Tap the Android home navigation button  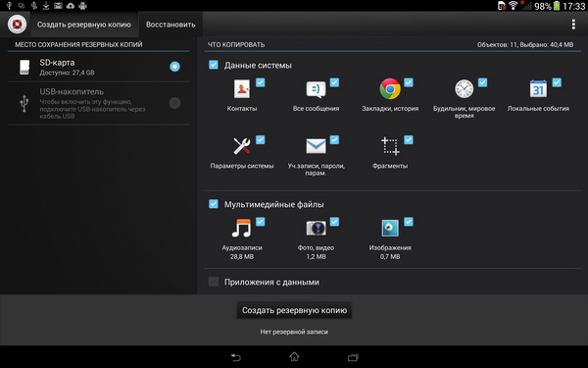(294, 356)
